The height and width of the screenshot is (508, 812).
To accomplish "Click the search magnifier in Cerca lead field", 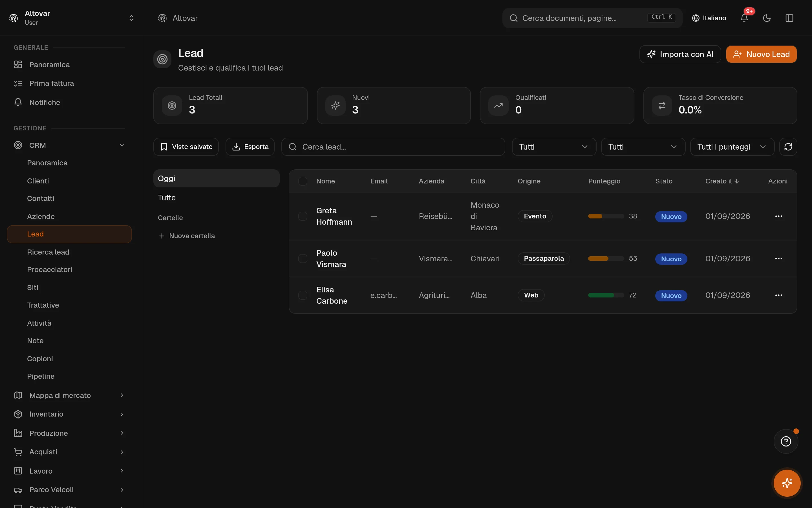I will [x=293, y=147].
